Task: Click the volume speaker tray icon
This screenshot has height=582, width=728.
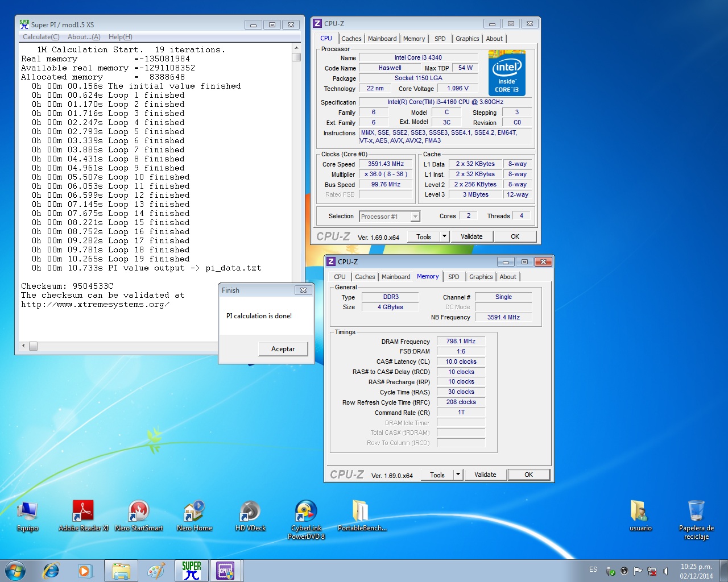Action: click(x=665, y=571)
